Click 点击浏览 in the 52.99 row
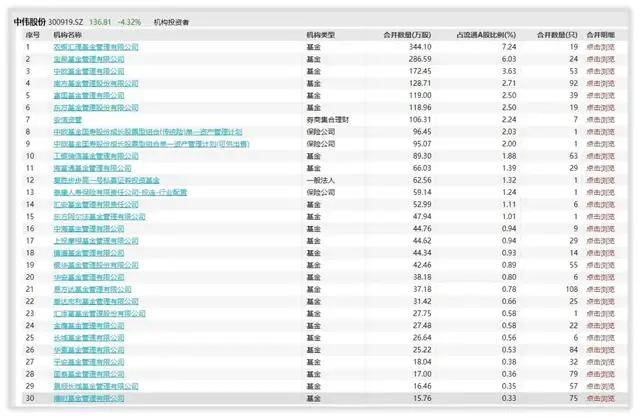 (x=600, y=205)
